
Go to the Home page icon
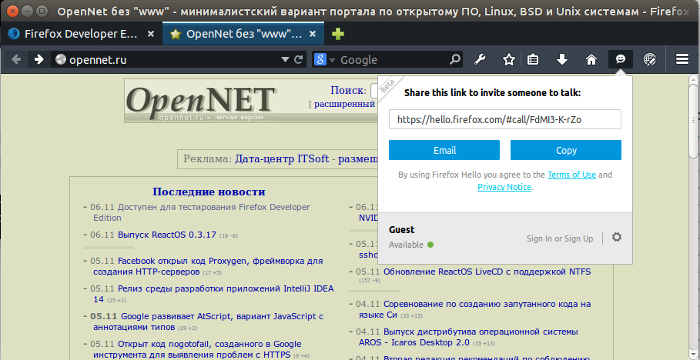pyautogui.click(x=591, y=59)
